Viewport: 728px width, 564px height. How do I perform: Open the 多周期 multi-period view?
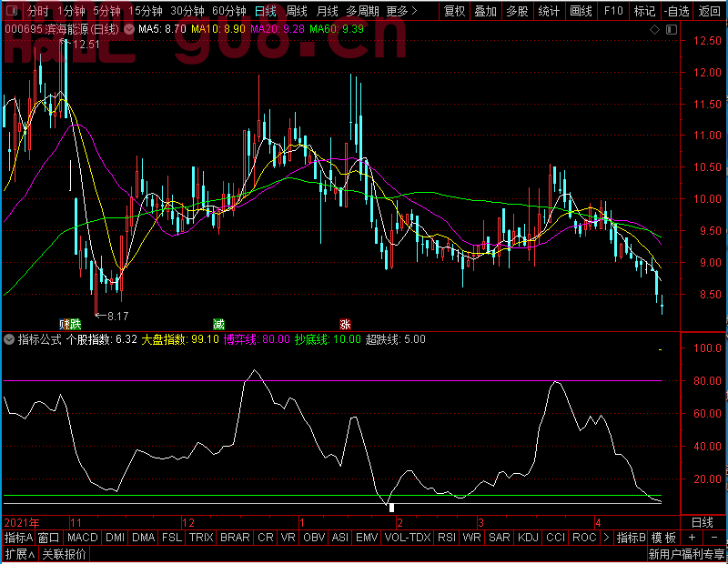(x=362, y=11)
